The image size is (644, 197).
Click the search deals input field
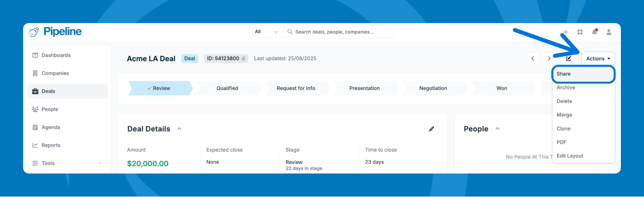point(339,32)
